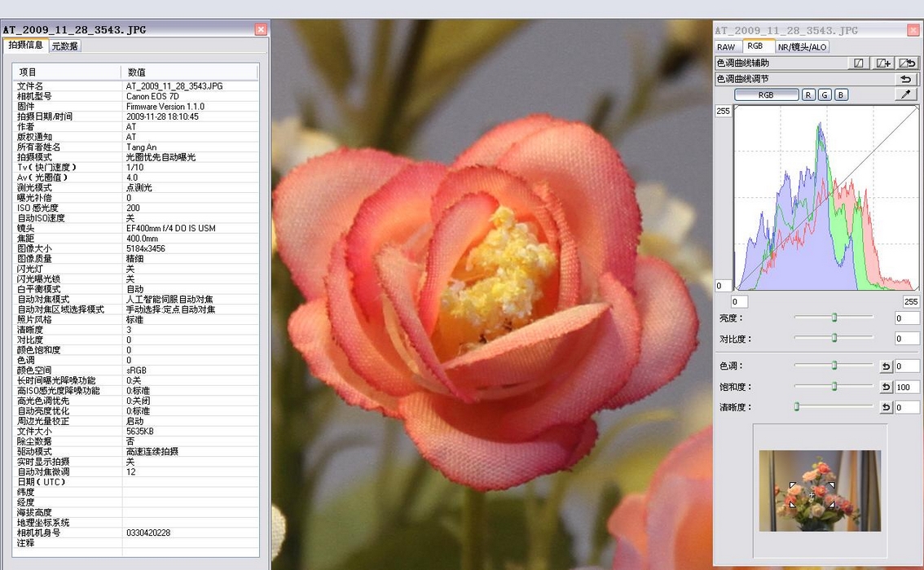Click the tone curve assist plus icon
Viewport: 924px width, 570px height.
(883, 63)
